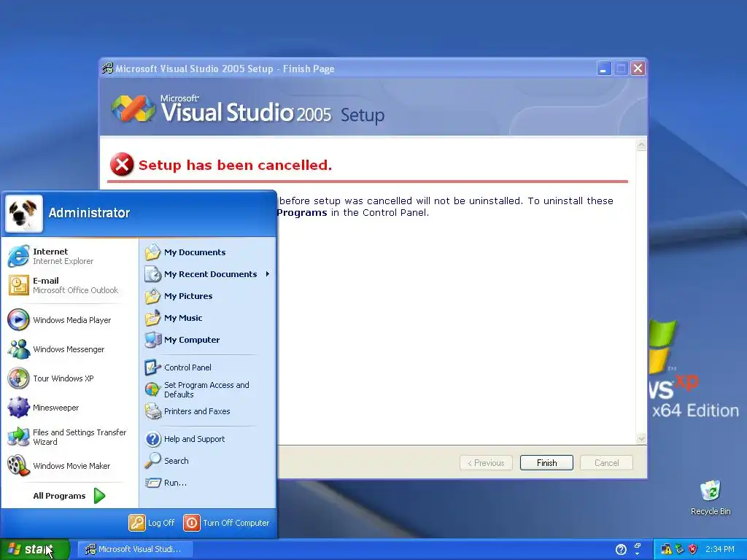This screenshot has height=560, width=747.
Task: Click the yellow warning tray icon
Action: pyautogui.click(x=666, y=550)
